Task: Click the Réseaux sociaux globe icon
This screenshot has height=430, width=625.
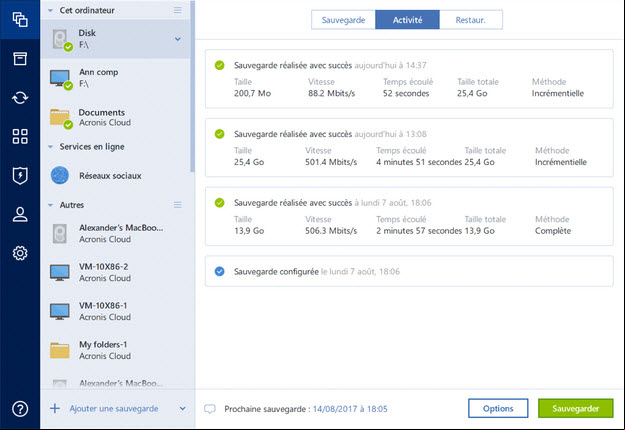Action: pyautogui.click(x=60, y=175)
